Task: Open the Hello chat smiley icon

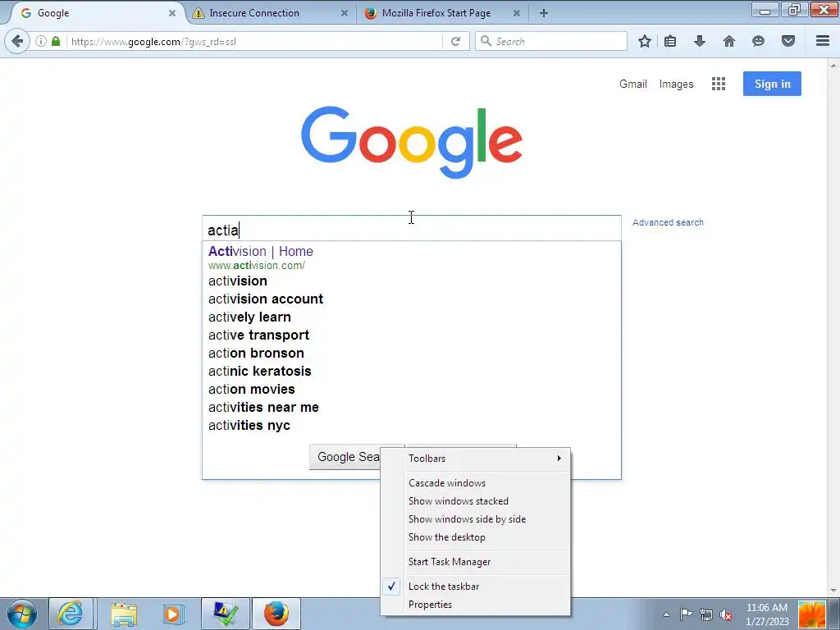Action: (758, 41)
